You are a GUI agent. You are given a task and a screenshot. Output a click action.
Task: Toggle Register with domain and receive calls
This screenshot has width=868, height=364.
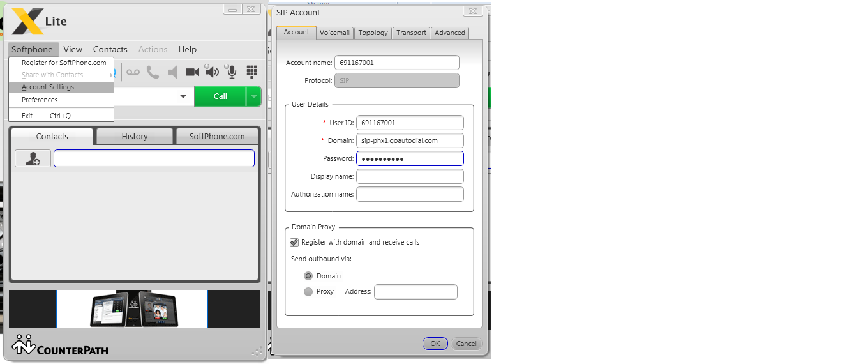point(294,243)
